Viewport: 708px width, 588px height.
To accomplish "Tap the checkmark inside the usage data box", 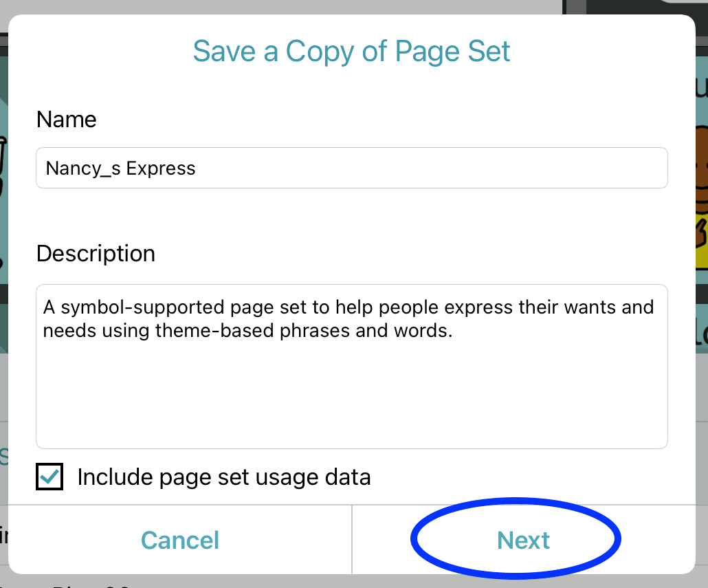I will point(49,477).
